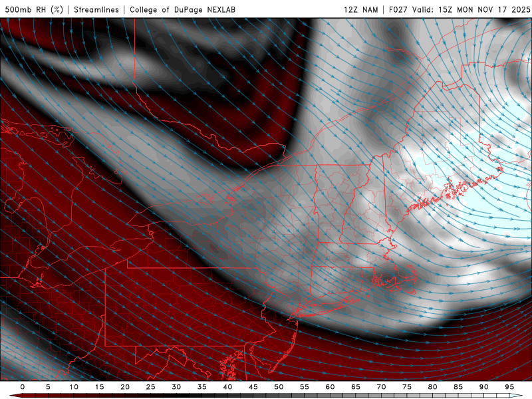The width and height of the screenshot is (532, 399).
Task: Click the '0' value on the color scale
Action: coord(23,387)
